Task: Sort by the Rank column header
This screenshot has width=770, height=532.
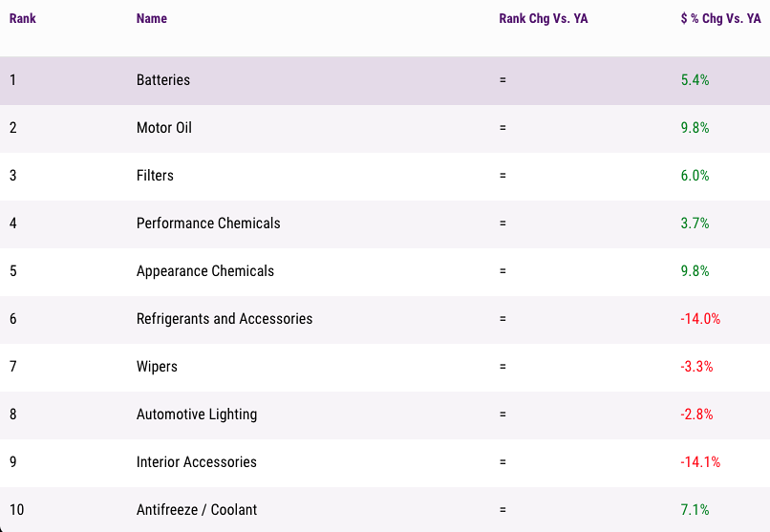Action: pyautogui.click(x=23, y=19)
